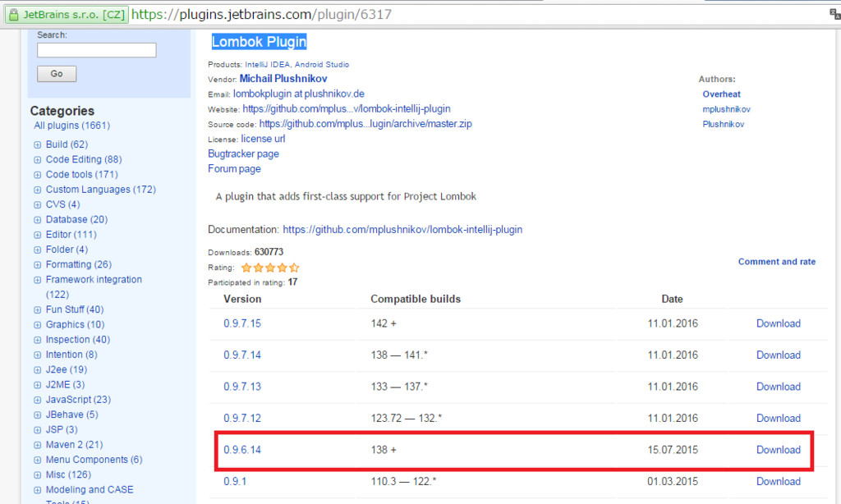Open the license url link
Viewport: 841px width, 504px height.
click(263, 139)
